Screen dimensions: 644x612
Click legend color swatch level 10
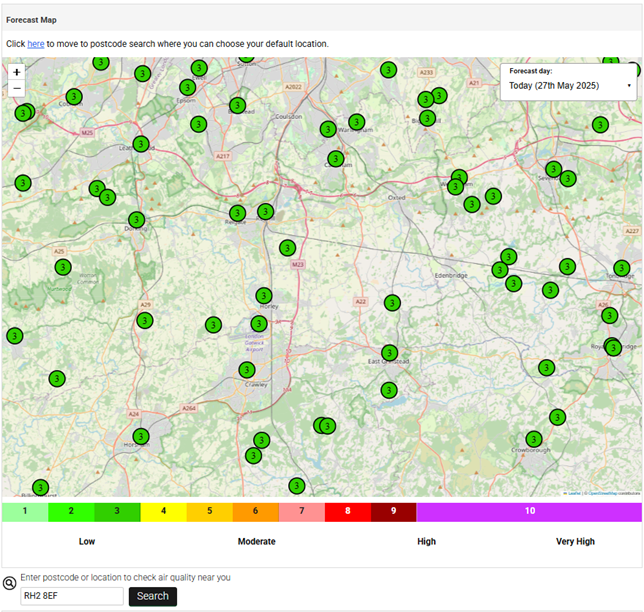tap(529, 512)
